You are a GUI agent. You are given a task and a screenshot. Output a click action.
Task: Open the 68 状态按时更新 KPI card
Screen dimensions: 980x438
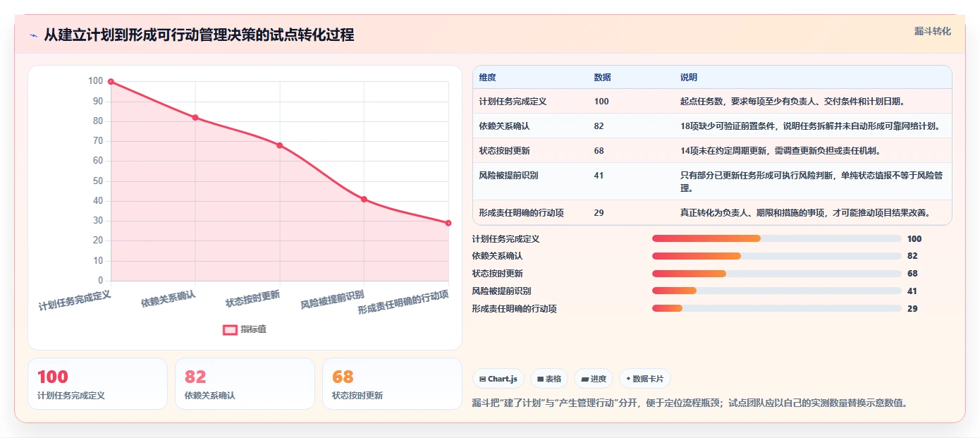point(392,384)
